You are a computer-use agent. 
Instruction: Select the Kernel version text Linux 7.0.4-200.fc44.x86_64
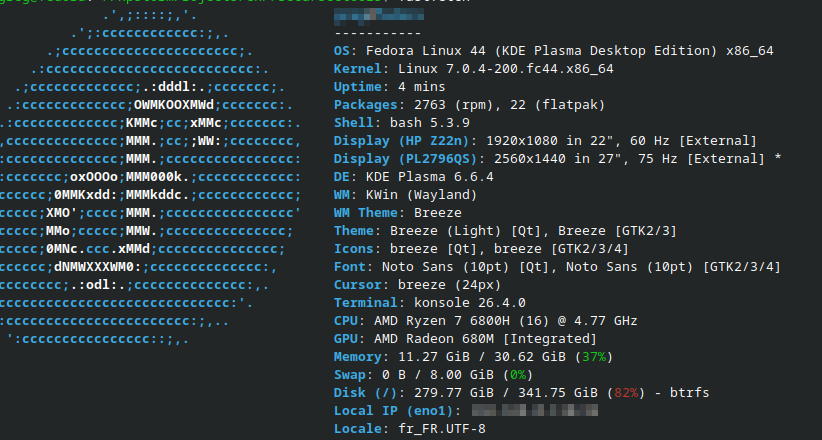(x=506, y=69)
